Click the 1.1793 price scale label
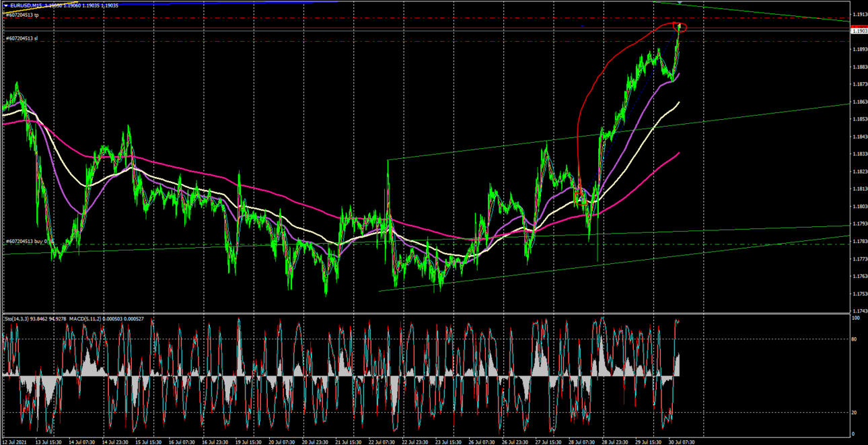Viewport: 868px width, 445px height. click(x=859, y=224)
